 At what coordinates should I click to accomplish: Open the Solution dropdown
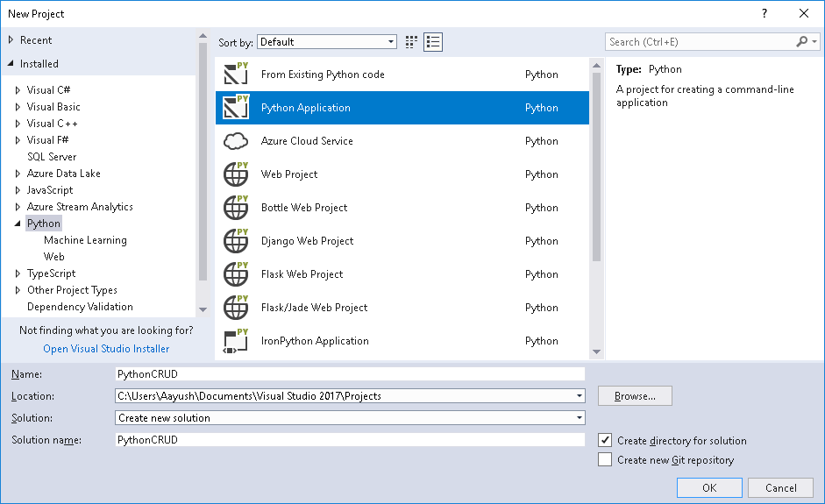[580, 418]
